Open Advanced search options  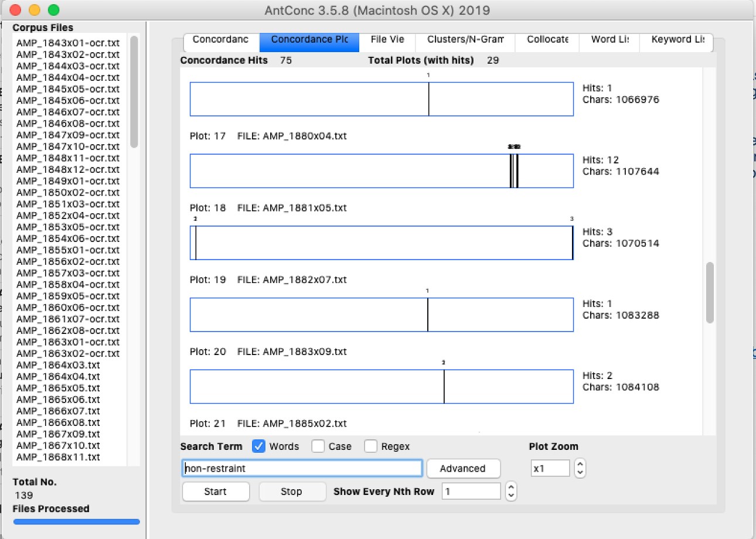[462, 468]
